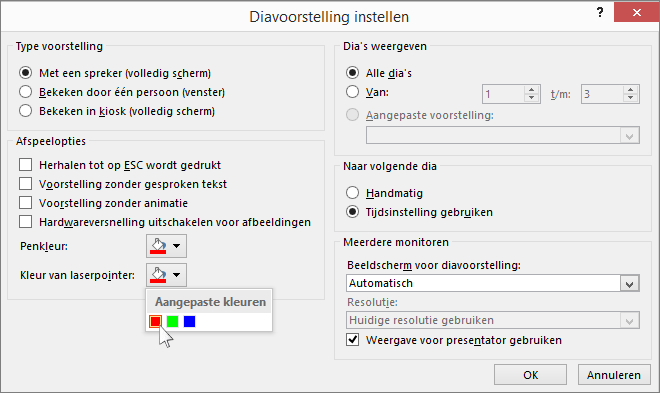Increase the 't/m' end slide number

click(631, 90)
